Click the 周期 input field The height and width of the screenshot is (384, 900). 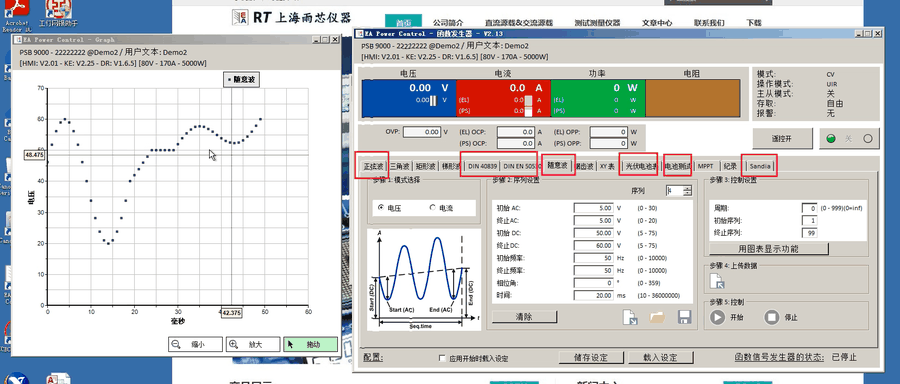pyautogui.click(x=809, y=208)
